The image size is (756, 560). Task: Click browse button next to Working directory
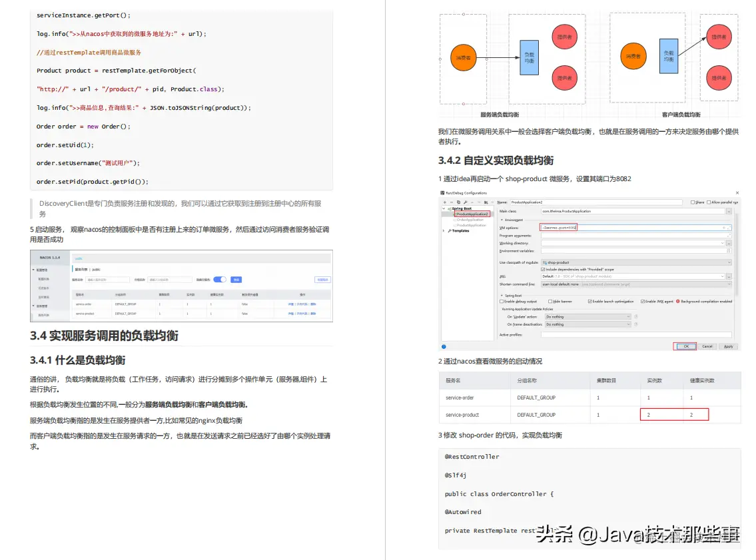pyautogui.click(x=729, y=243)
